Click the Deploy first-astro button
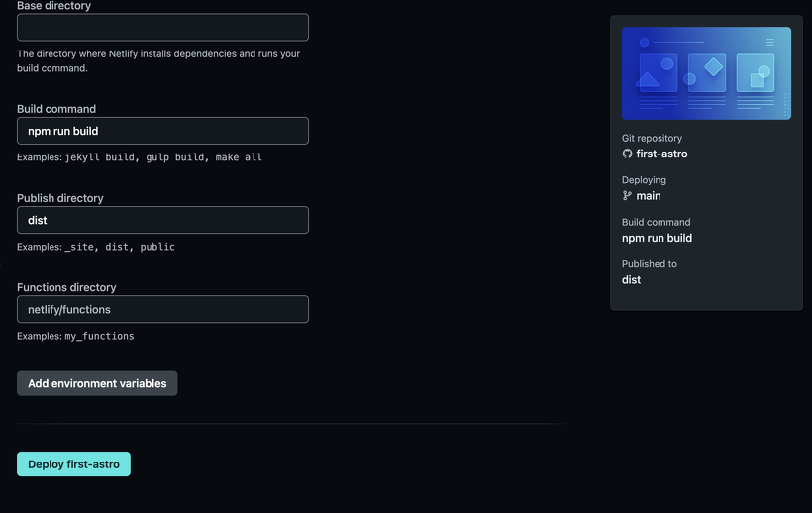 point(73,464)
